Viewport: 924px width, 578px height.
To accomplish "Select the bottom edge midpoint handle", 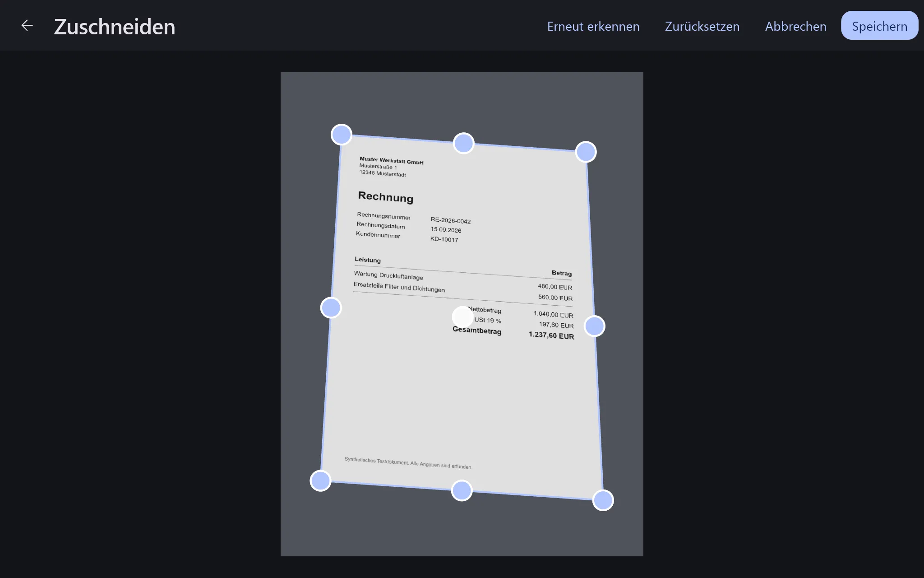I will click(x=462, y=490).
